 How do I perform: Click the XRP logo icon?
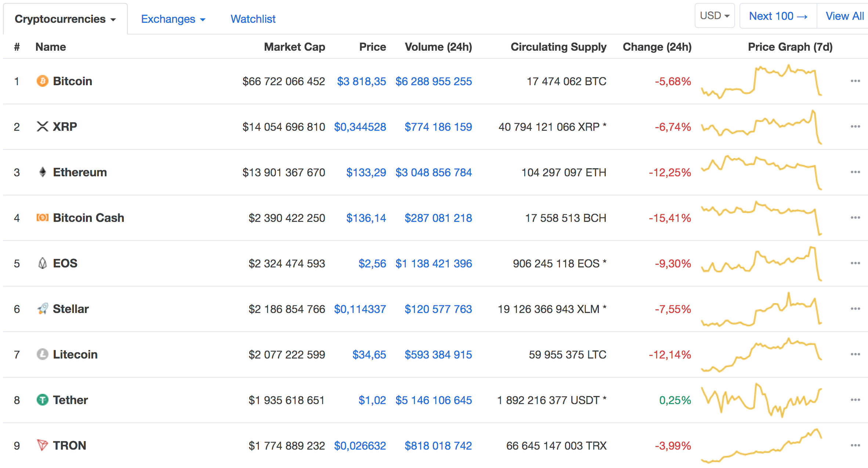pos(43,126)
